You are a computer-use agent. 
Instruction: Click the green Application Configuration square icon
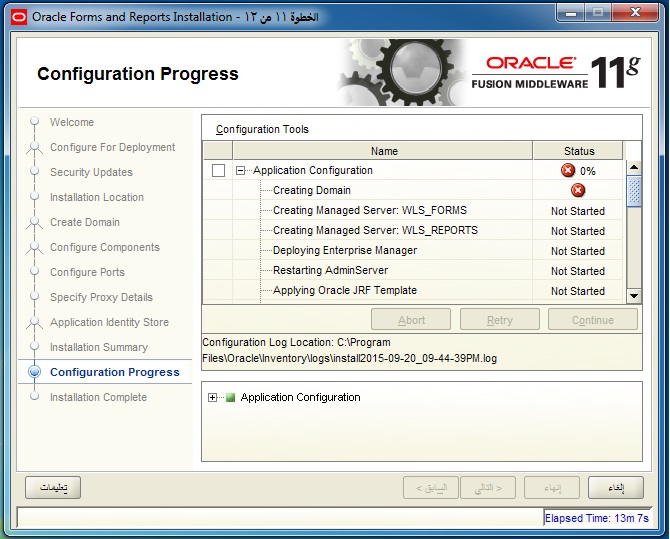(x=229, y=398)
